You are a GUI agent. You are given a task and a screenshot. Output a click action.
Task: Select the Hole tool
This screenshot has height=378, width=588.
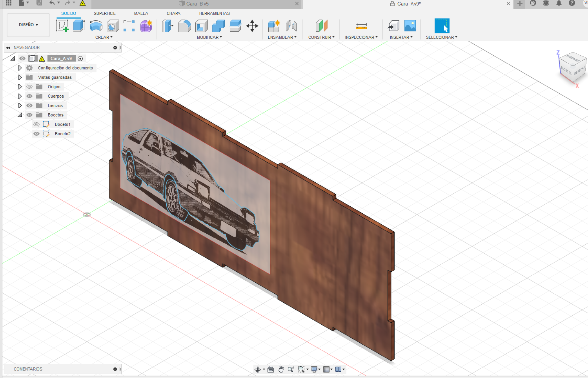click(x=113, y=26)
